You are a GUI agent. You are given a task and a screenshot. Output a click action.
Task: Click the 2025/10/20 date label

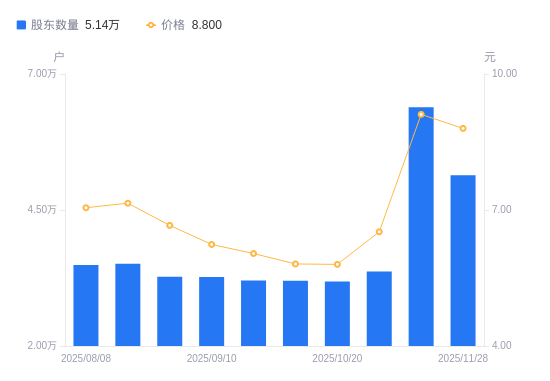[x=337, y=358]
